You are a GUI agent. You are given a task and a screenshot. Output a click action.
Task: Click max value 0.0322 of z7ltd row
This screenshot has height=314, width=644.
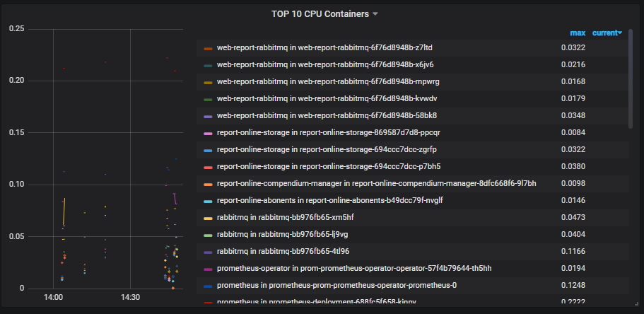(x=573, y=48)
